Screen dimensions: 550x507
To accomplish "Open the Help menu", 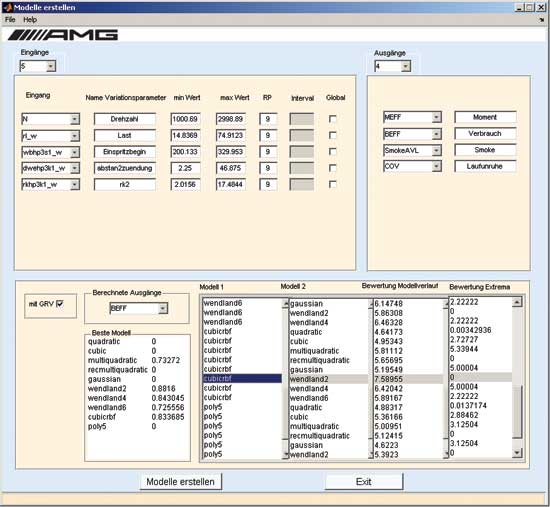I will click(30, 20).
